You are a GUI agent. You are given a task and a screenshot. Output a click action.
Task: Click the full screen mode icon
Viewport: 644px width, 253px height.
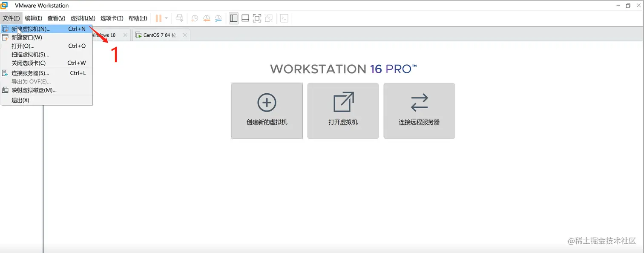pyautogui.click(x=257, y=18)
